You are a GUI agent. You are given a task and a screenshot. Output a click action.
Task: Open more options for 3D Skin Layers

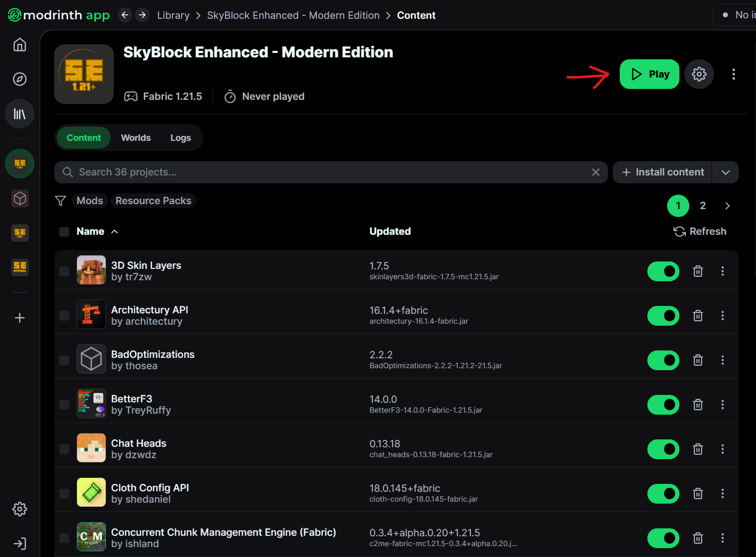pos(722,271)
